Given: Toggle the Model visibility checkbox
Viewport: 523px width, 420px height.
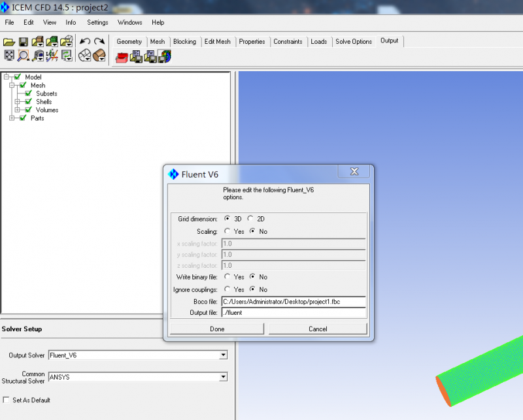Looking at the screenshot, I should tap(18, 77).
